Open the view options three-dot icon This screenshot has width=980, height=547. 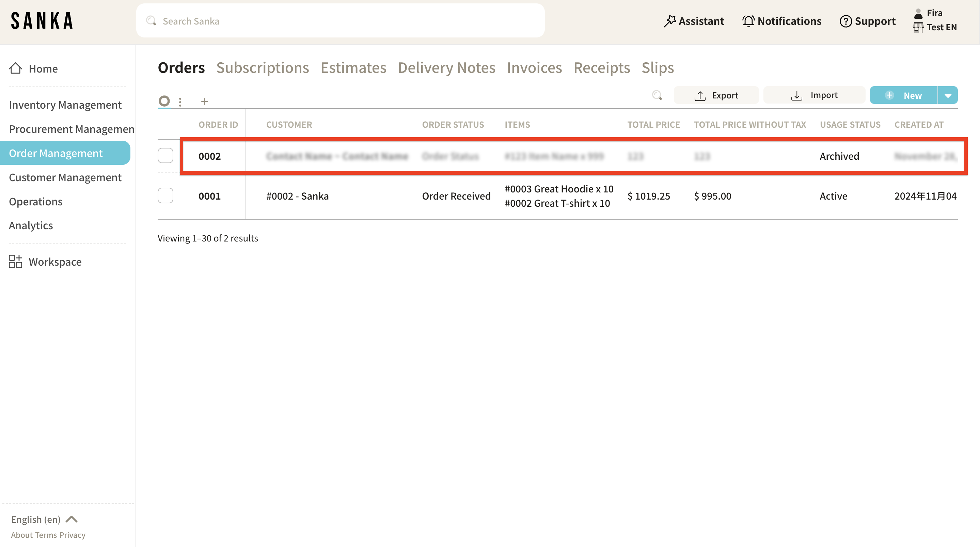click(180, 101)
